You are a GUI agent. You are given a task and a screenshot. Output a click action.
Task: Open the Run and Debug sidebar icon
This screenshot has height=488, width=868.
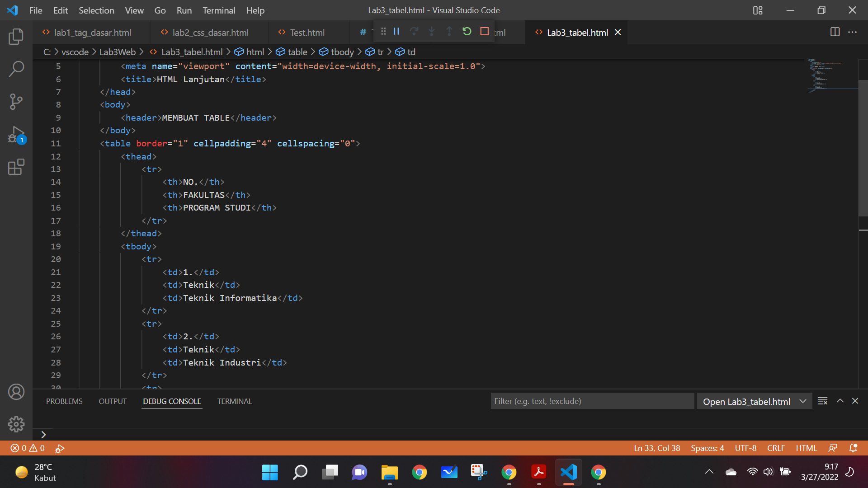pyautogui.click(x=16, y=134)
